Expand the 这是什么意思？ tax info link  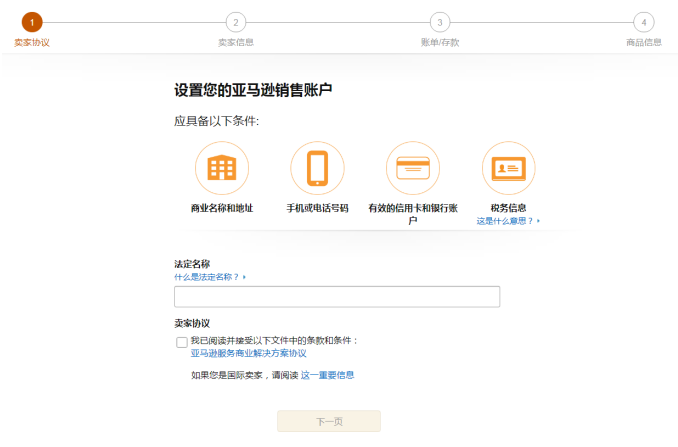pyautogui.click(x=508, y=221)
